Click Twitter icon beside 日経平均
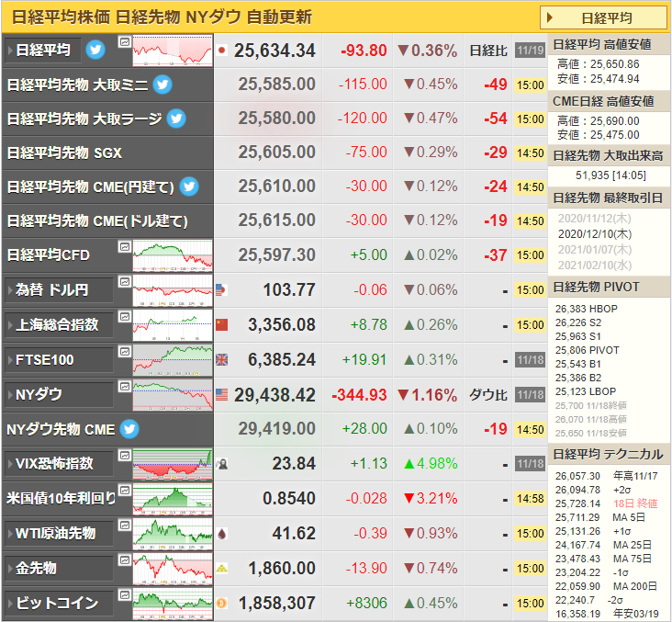The image size is (672, 622). tap(95, 51)
